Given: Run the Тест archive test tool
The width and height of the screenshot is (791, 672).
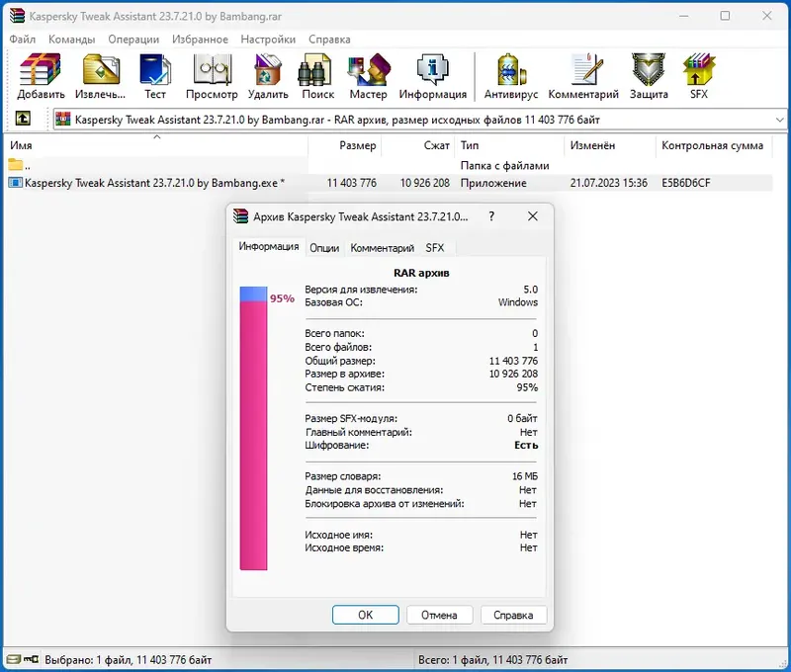Looking at the screenshot, I should 155,76.
